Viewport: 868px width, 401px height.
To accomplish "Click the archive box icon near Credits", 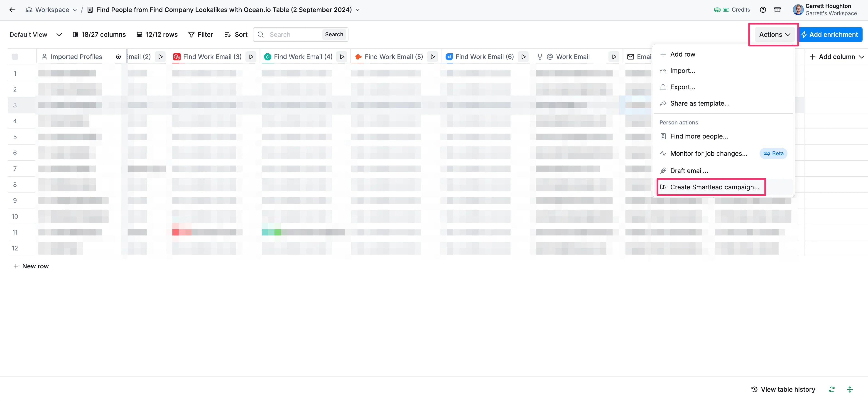I will pos(777,10).
